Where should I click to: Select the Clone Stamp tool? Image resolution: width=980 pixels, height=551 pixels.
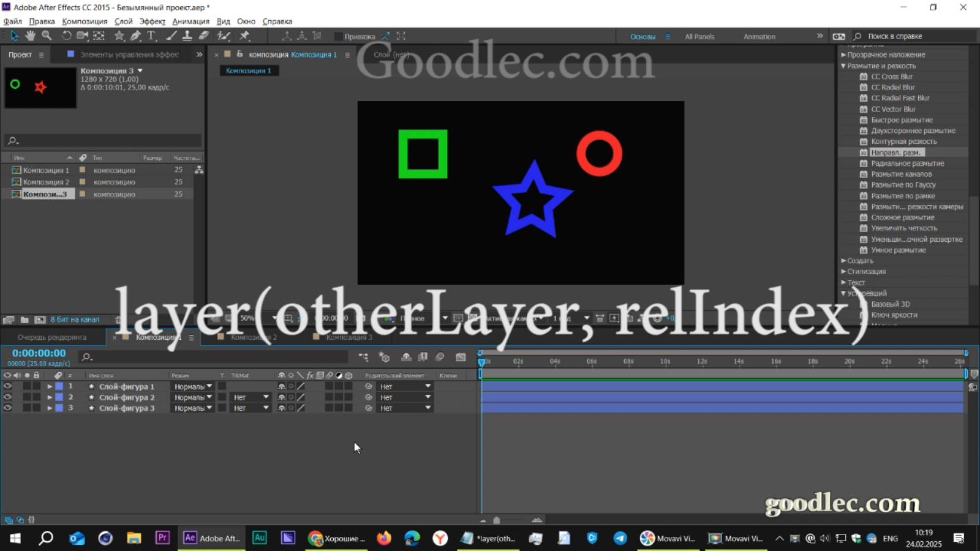click(x=187, y=36)
